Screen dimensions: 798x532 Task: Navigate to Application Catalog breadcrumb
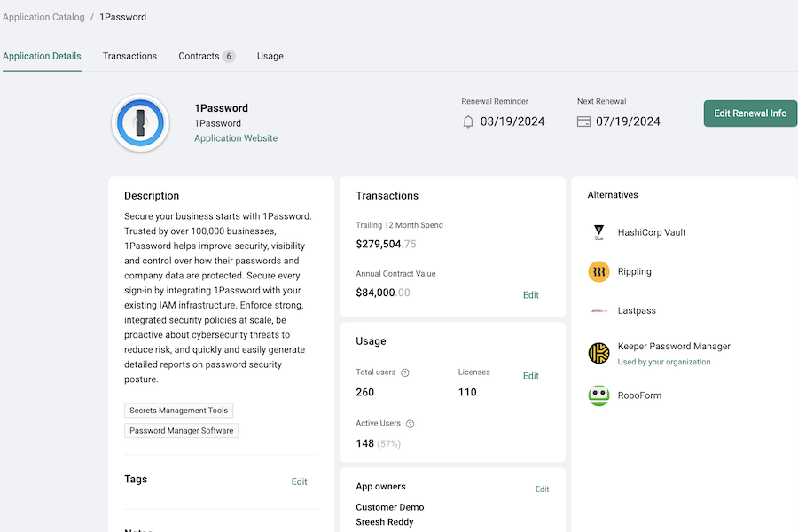click(43, 17)
